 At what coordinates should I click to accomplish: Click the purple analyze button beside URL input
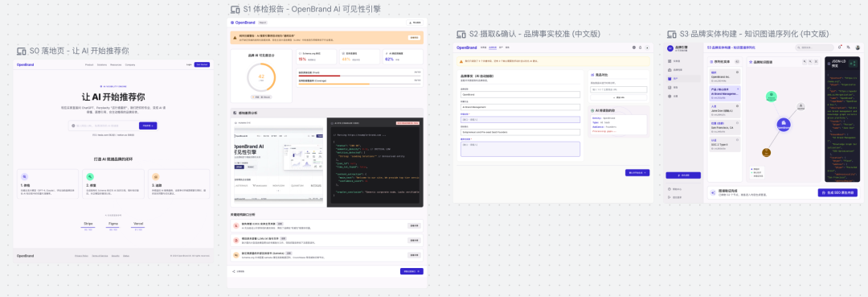coord(148,126)
